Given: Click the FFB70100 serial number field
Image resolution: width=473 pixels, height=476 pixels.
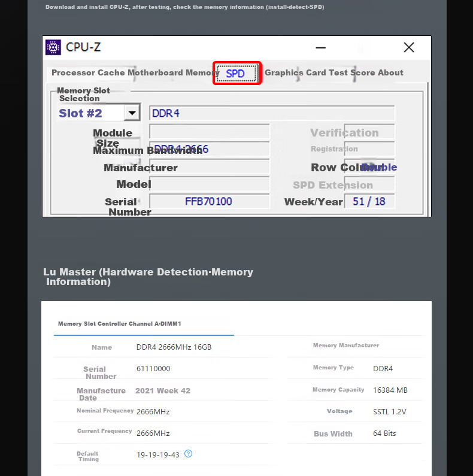Looking at the screenshot, I should tap(209, 201).
